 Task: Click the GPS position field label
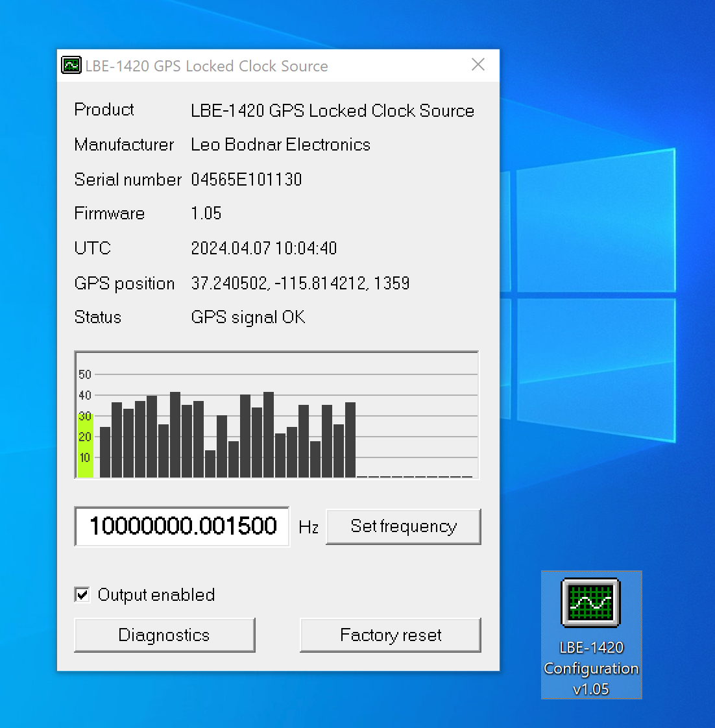pos(125,284)
